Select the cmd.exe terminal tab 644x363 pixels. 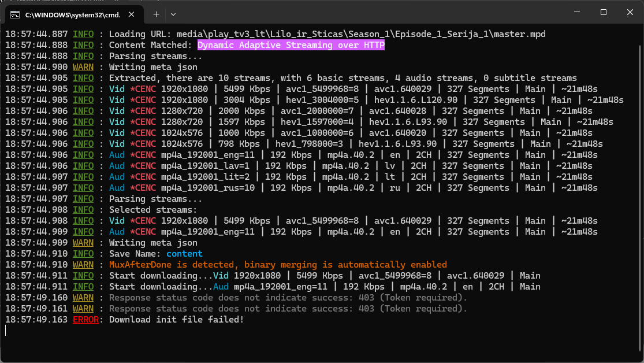point(75,14)
